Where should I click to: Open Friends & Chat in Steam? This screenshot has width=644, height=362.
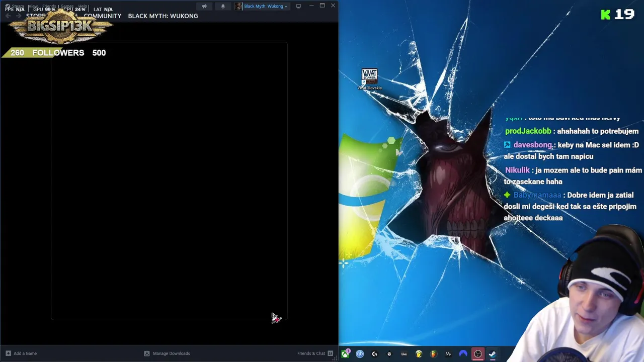pyautogui.click(x=315, y=353)
